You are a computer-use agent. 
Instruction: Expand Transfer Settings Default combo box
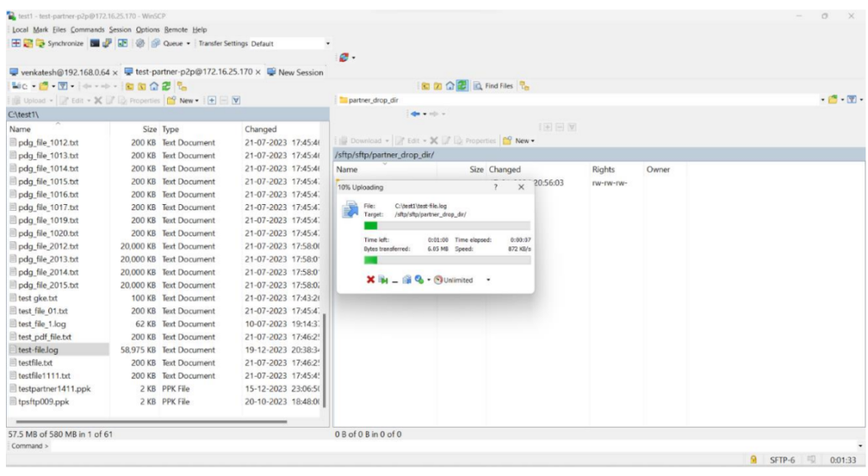[328, 43]
